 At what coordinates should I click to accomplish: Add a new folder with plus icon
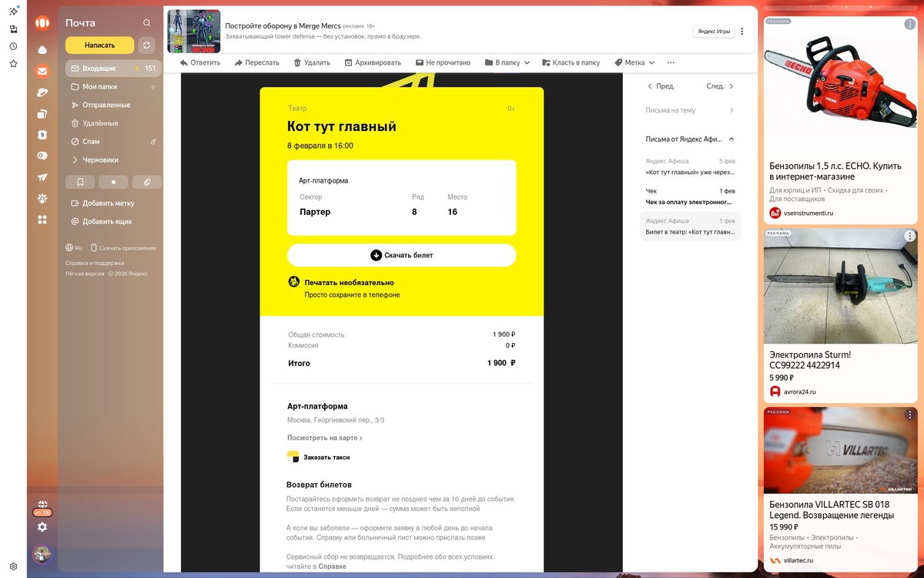click(152, 87)
